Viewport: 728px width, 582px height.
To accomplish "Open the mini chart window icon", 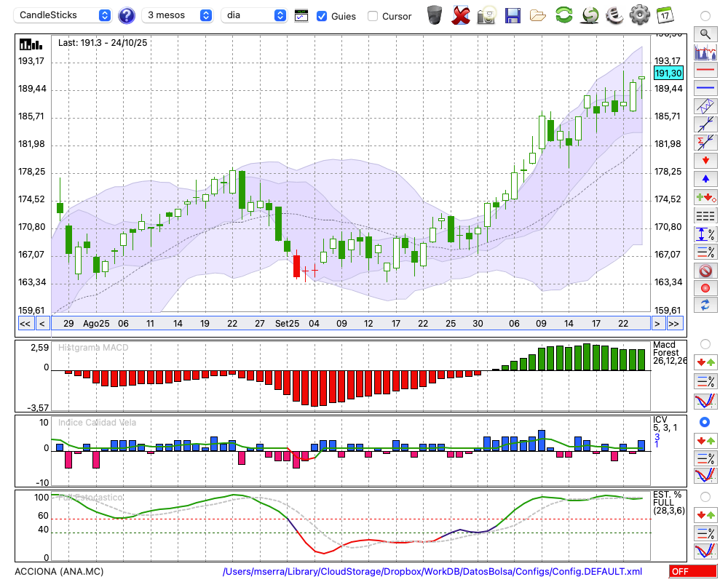I will 301,16.
